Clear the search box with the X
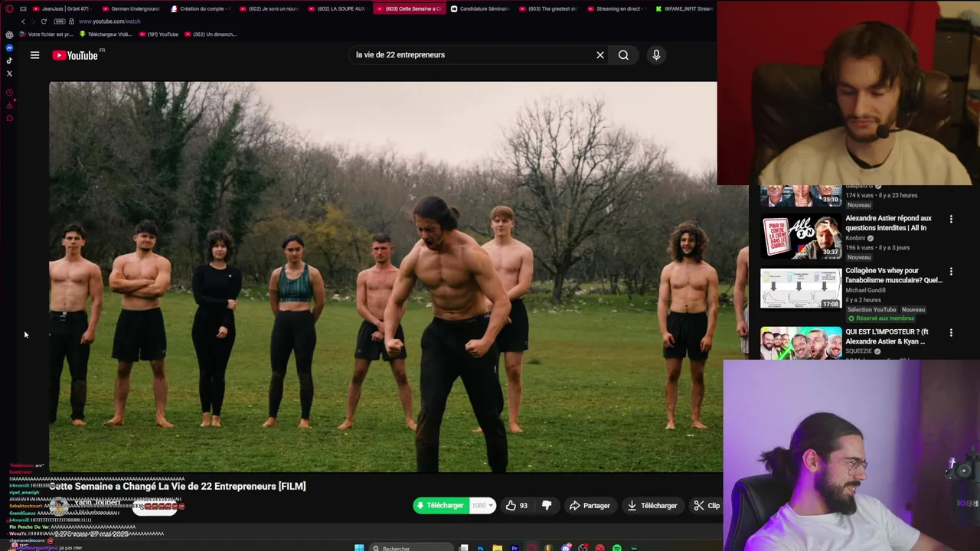 coord(600,55)
